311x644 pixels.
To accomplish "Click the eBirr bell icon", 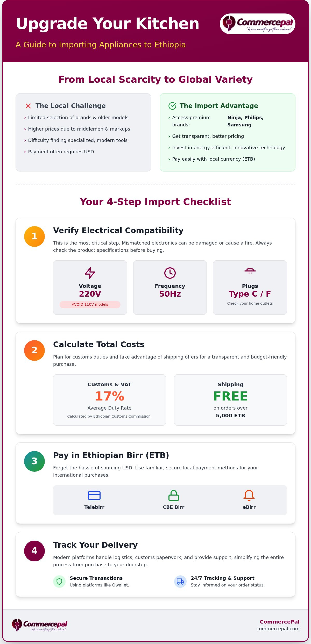I will [x=249, y=496].
